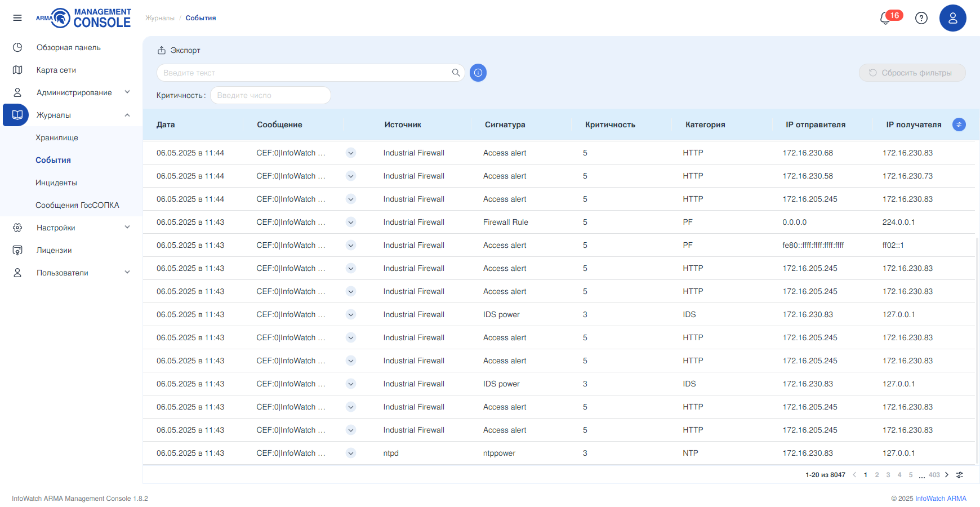Expand Администрирование submenu chevron
The width and height of the screenshot is (980, 507).
127,92
